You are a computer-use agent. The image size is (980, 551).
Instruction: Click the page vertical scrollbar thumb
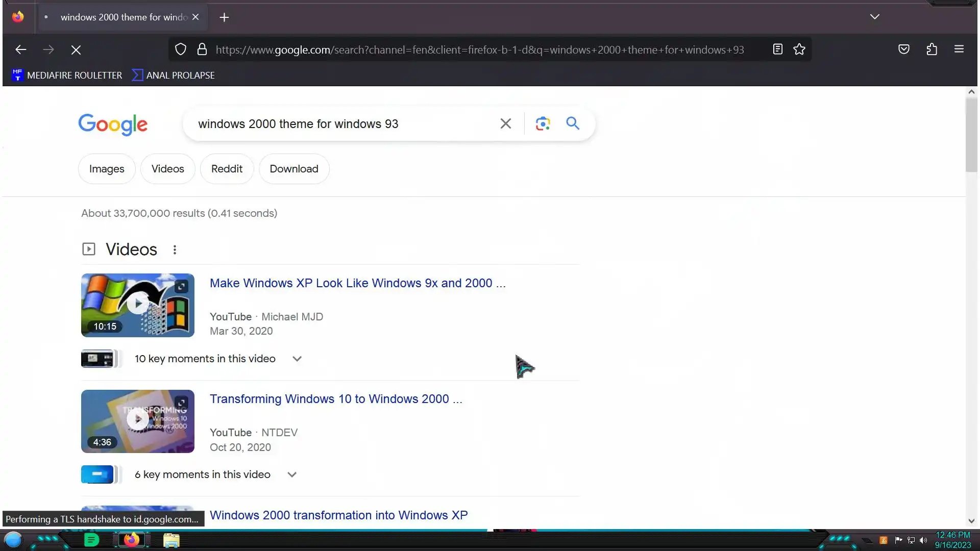pos(971,135)
